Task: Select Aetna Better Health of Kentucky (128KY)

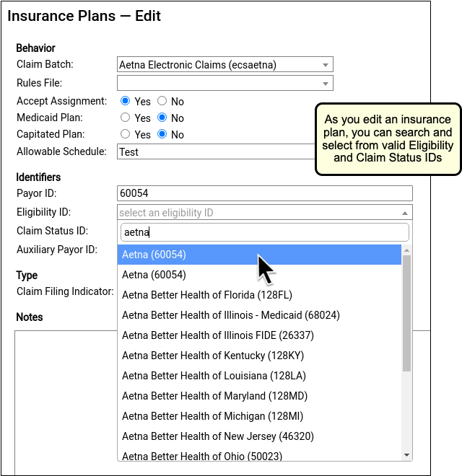Action: (x=259, y=356)
